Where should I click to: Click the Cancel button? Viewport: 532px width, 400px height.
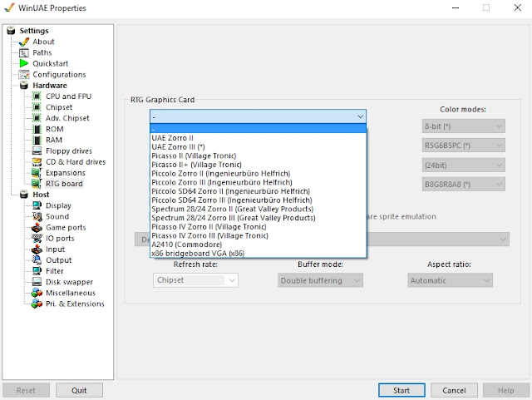click(x=454, y=391)
